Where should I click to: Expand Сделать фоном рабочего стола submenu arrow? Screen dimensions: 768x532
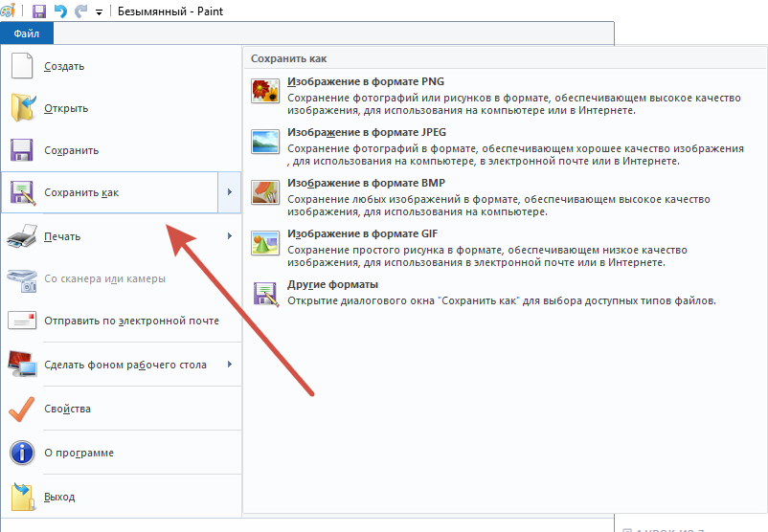(x=230, y=365)
